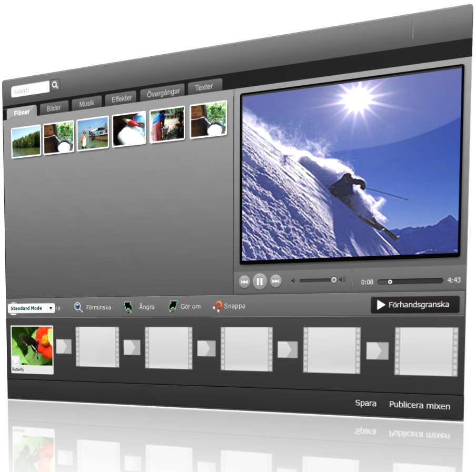Toggle the Snappa magnet option
Viewport: 476px width, 472px height.
click(217, 306)
